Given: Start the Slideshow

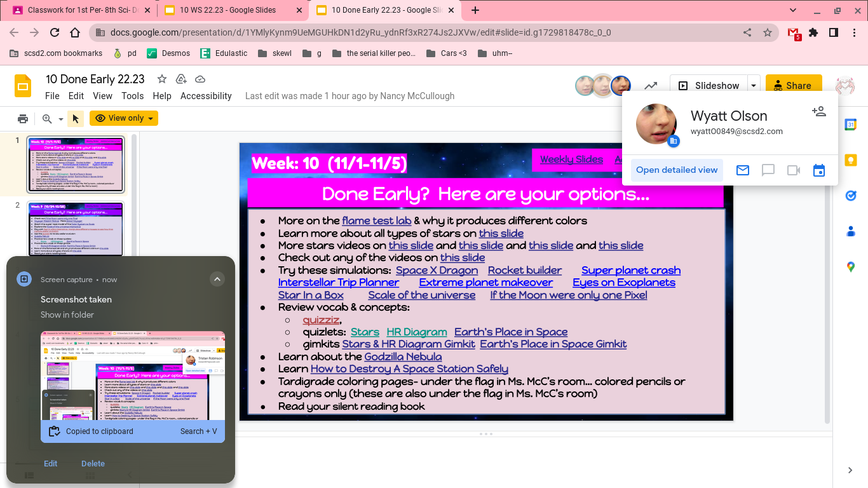Looking at the screenshot, I should coord(709,86).
